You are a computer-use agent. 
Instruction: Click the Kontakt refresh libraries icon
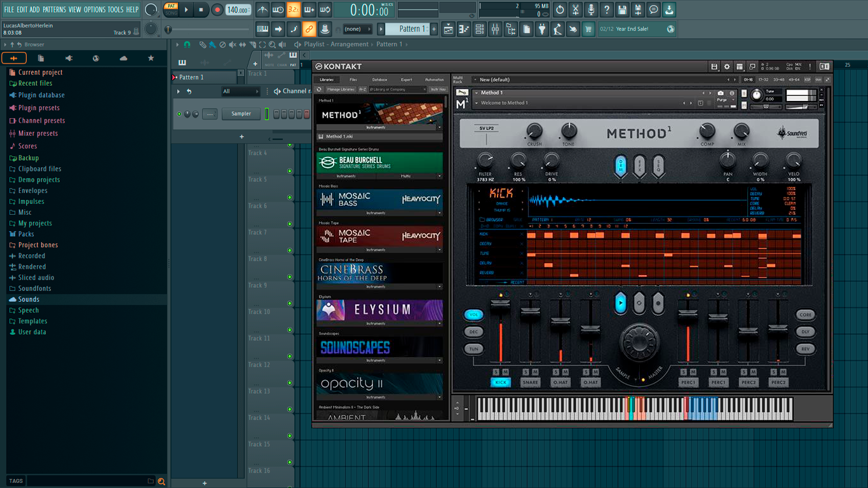click(x=319, y=90)
